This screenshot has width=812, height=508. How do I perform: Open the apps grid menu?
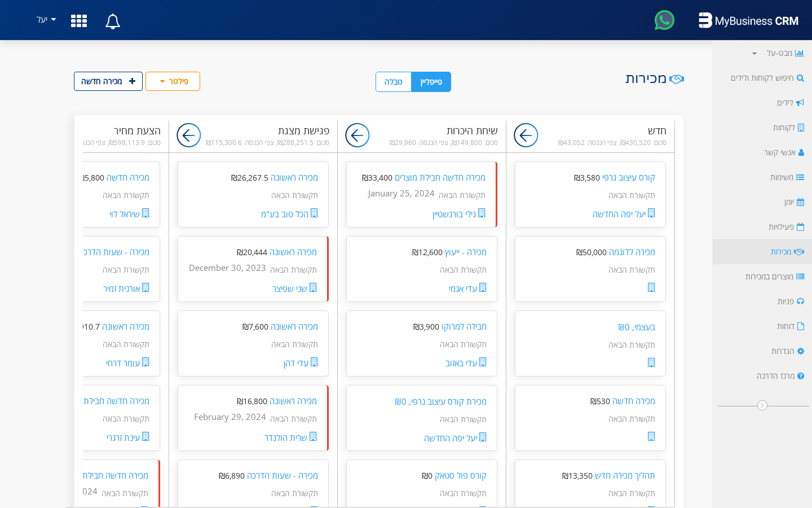point(79,21)
